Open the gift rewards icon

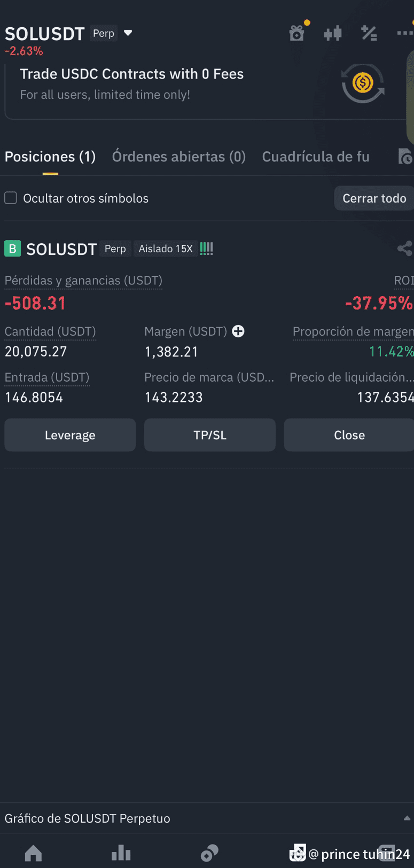[x=297, y=33]
